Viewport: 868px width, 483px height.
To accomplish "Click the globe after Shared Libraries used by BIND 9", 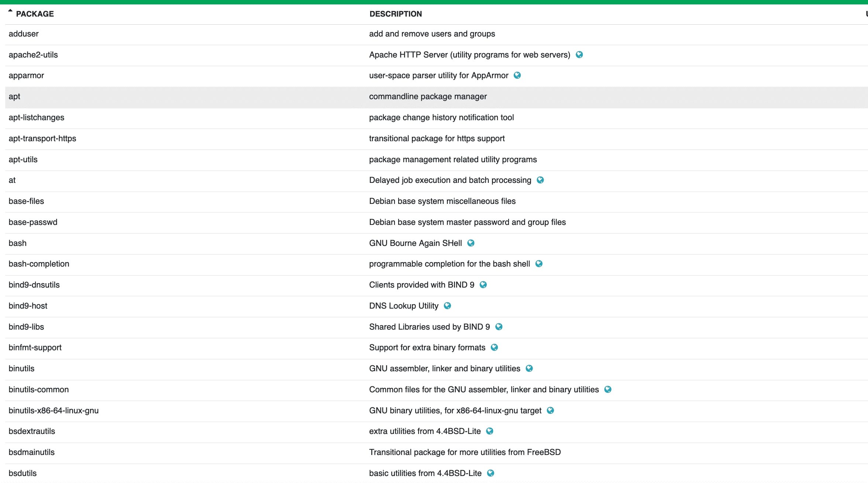I will tap(499, 327).
